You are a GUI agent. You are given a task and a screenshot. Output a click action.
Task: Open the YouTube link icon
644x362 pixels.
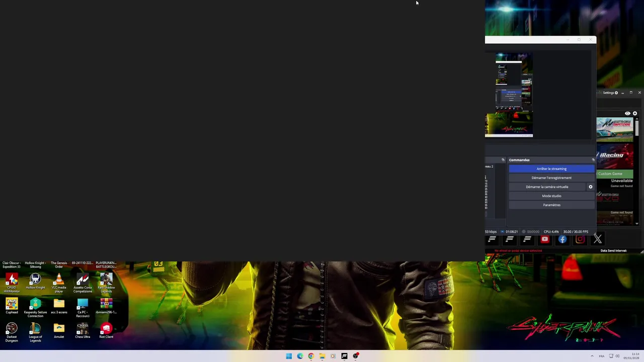544,240
